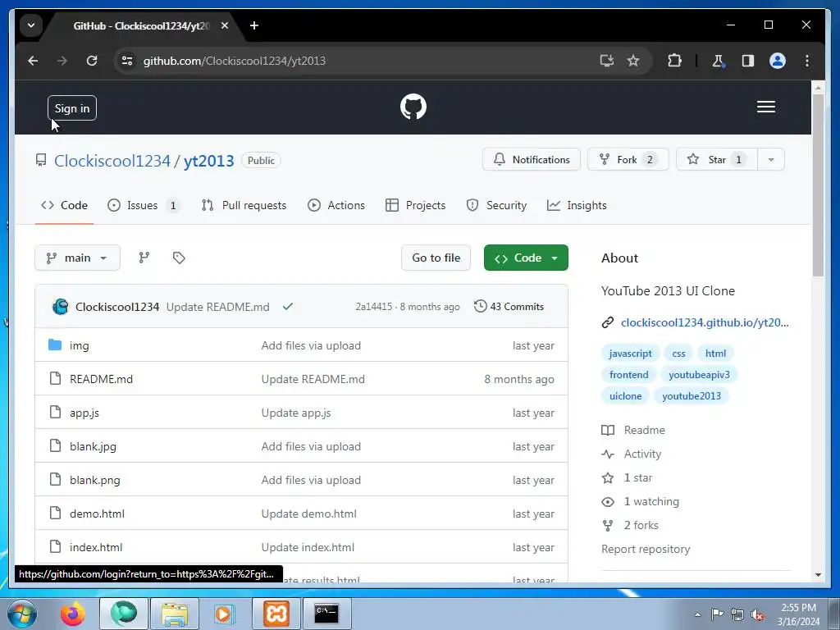The height and width of the screenshot is (630, 840).
Task: Reload the page with refresh icon
Action: (92, 61)
